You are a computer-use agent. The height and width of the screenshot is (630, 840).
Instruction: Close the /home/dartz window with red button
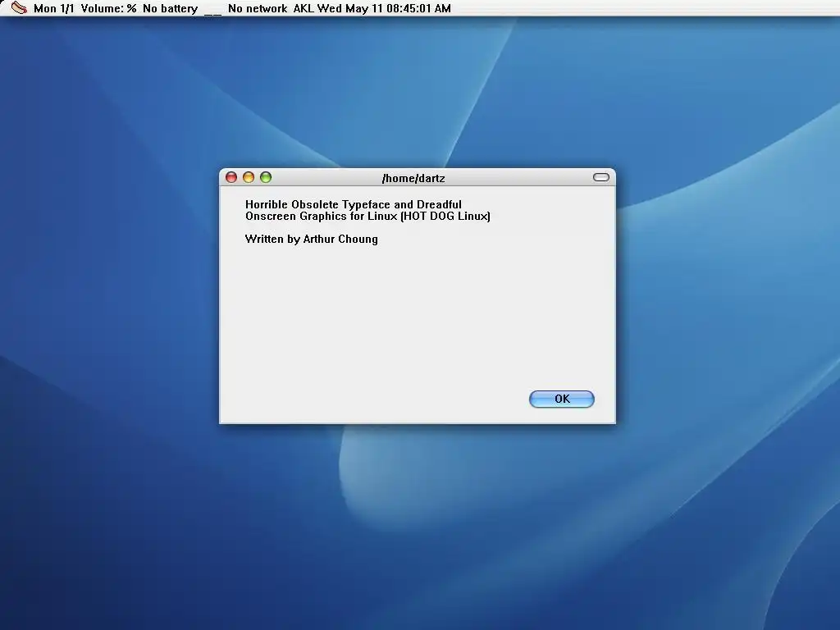(231, 177)
